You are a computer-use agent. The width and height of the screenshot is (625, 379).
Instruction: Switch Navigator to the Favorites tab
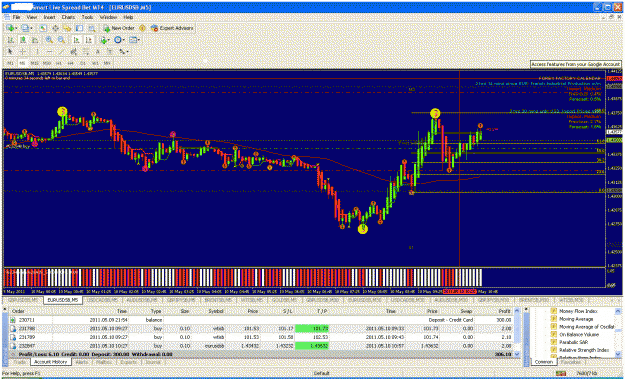[570, 362]
